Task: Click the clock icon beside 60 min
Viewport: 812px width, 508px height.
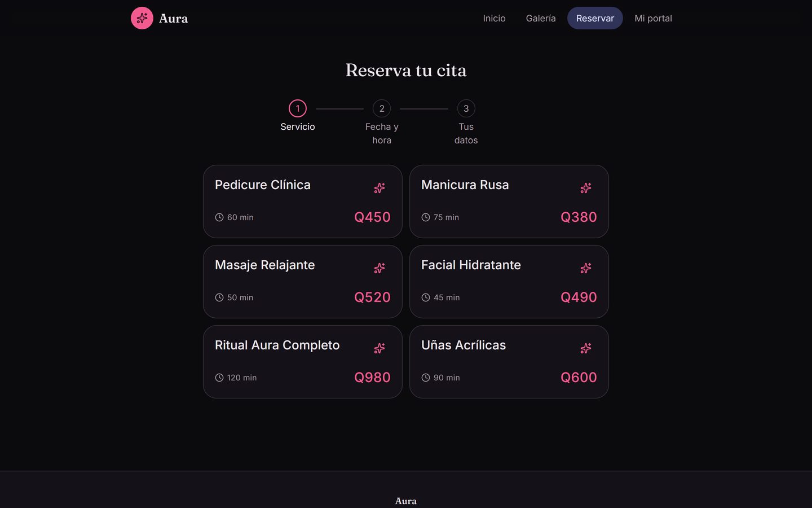Action: point(219,217)
